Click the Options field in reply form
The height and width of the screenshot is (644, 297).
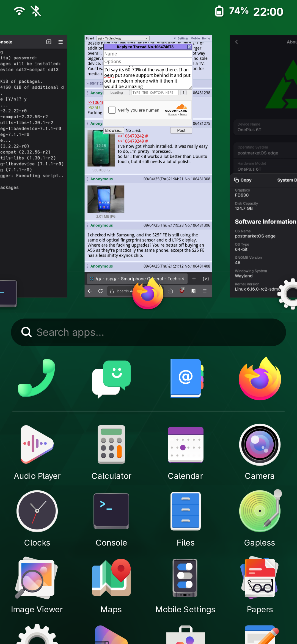point(148,61)
